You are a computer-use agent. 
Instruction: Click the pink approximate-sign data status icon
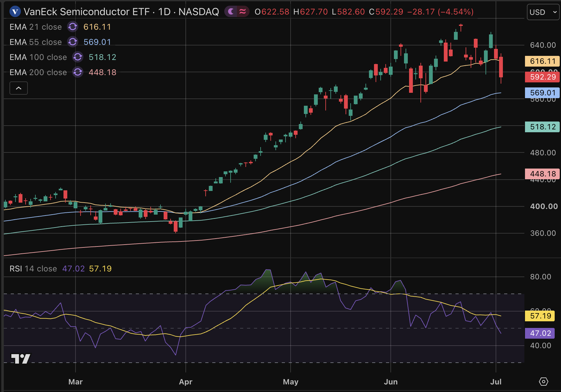coord(243,12)
